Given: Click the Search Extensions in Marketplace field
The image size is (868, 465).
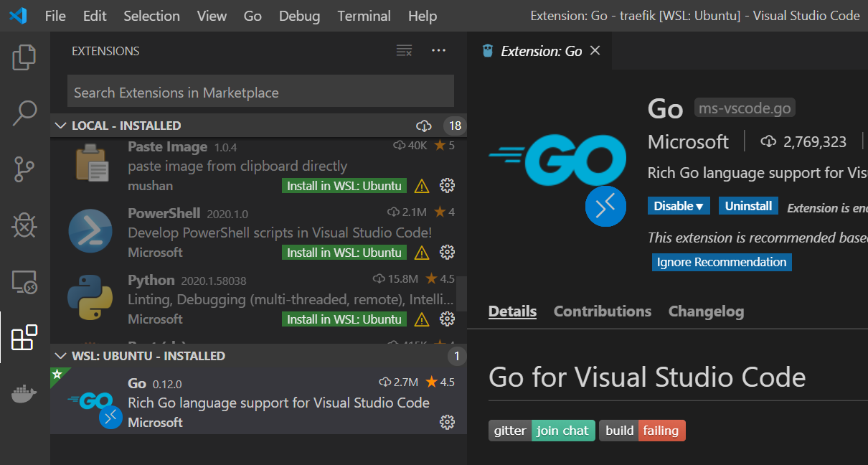Looking at the screenshot, I should 260,93.
